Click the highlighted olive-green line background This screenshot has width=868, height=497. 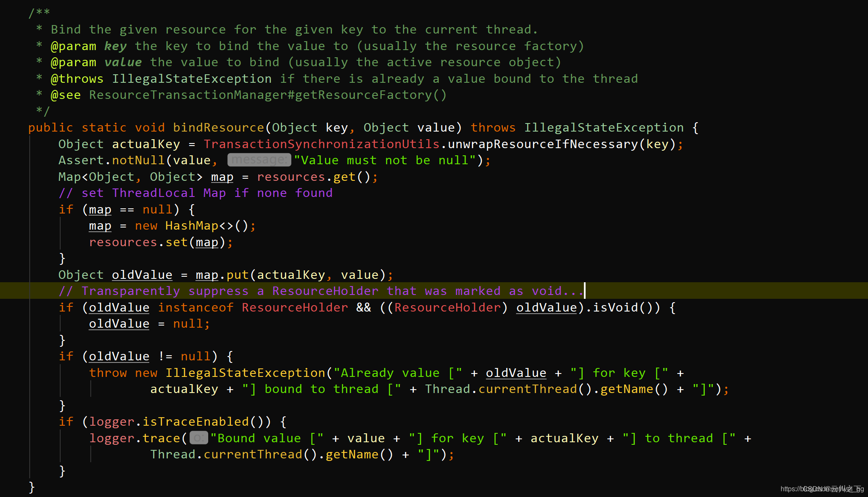pos(434,291)
